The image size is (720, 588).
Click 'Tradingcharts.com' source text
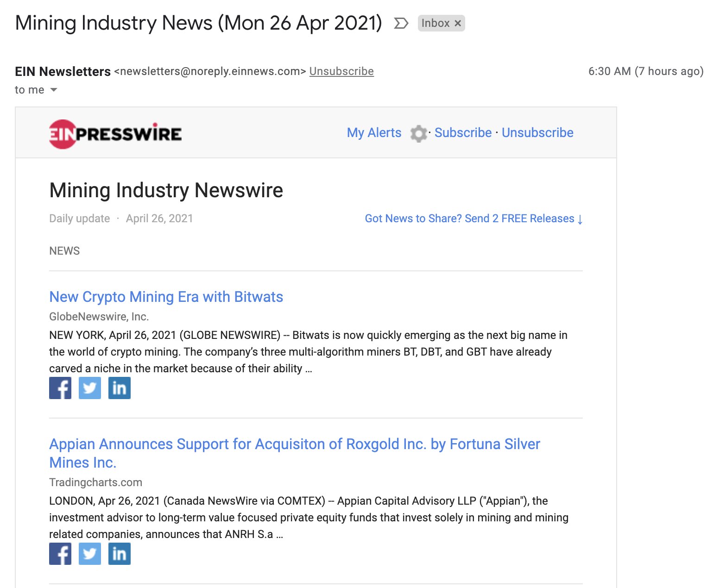96,482
